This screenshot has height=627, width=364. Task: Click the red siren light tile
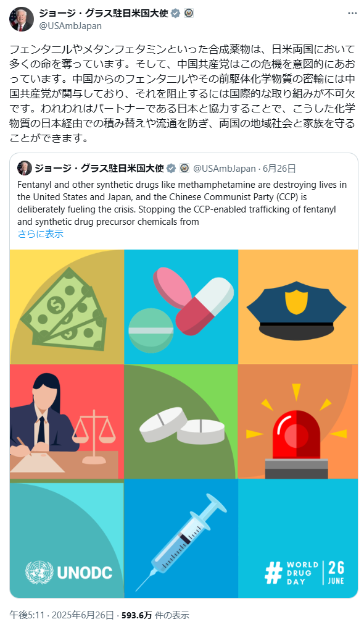[298, 421]
